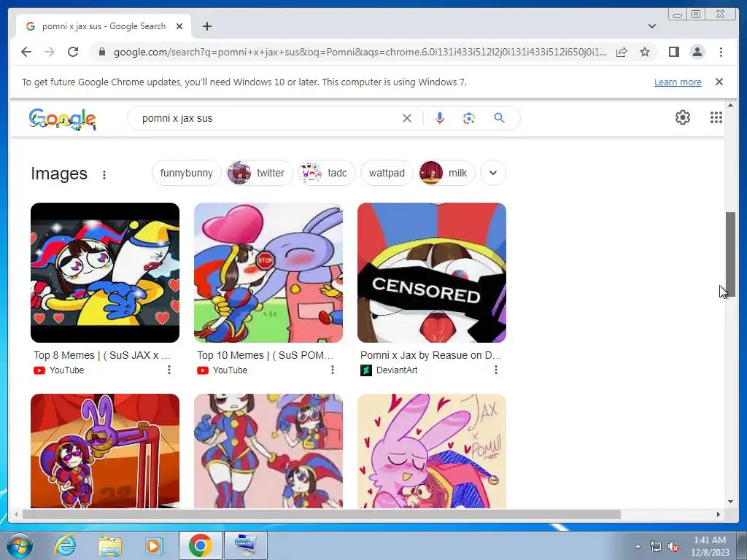Expand more filter chips
The image size is (747, 560).
click(x=493, y=173)
